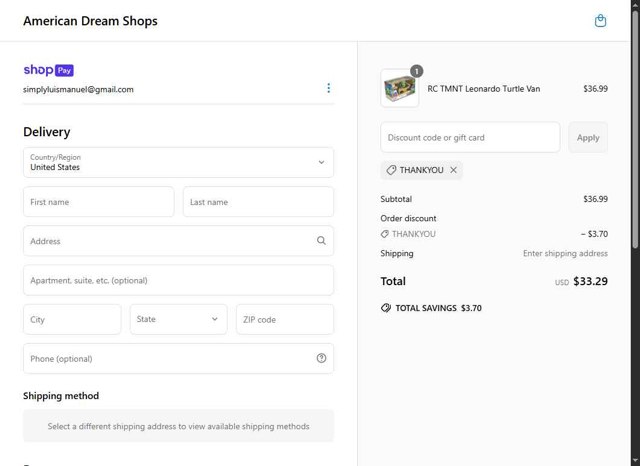Image resolution: width=640 pixels, height=466 pixels.
Task: Click the Total Savings tag icon
Action: tap(386, 308)
